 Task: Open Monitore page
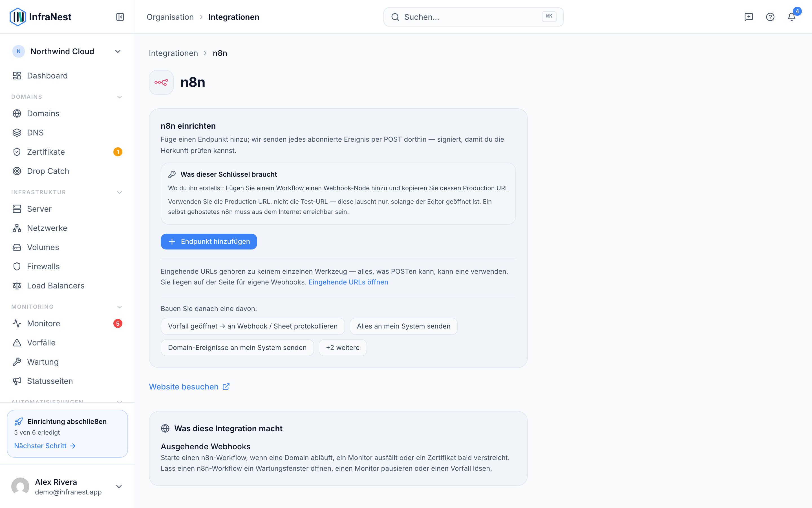(x=67, y=323)
